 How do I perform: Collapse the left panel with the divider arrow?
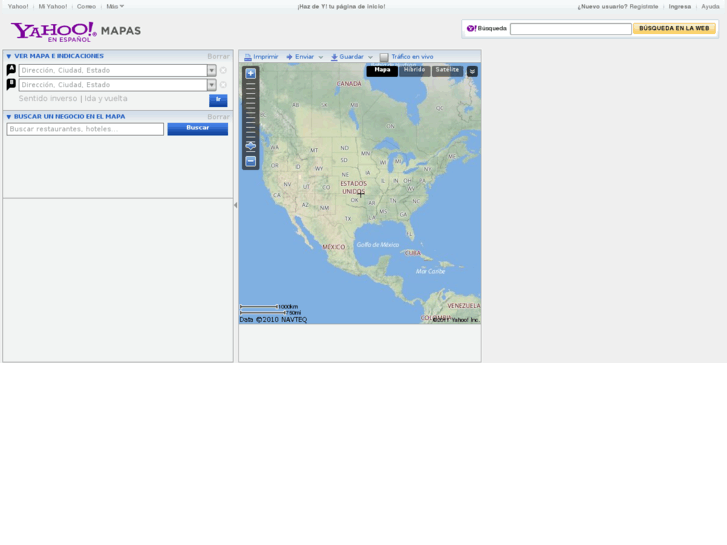tap(235, 205)
